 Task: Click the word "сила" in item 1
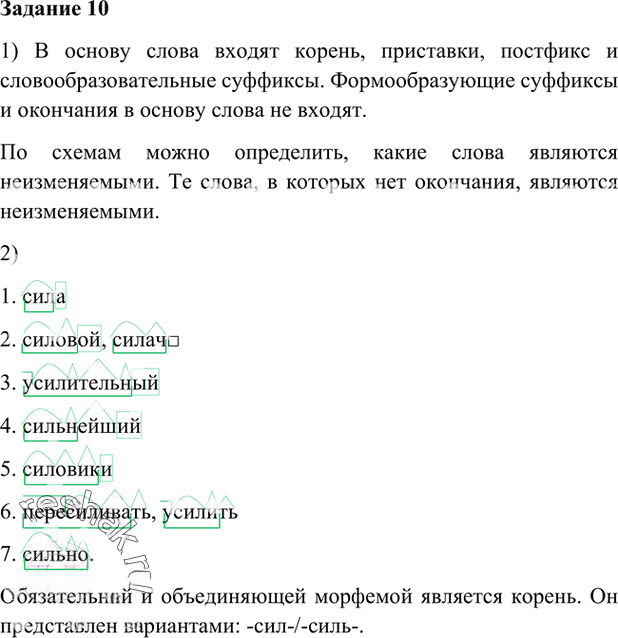point(44,296)
